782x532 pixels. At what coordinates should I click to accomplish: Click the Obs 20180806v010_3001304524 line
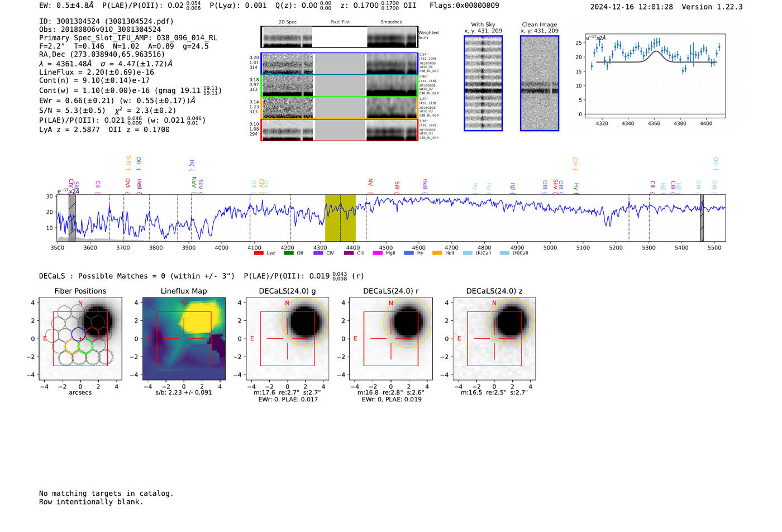click(x=100, y=30)
